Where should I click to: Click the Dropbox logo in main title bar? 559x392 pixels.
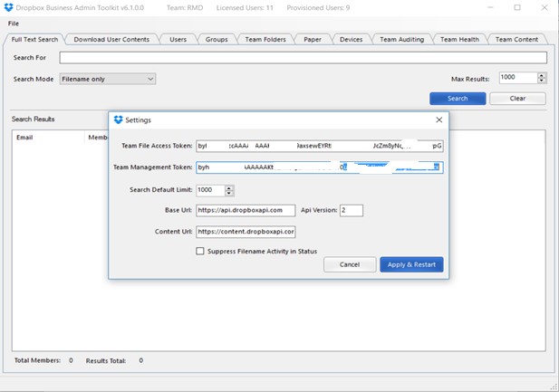pyautogui.click(x=8, y=7)
